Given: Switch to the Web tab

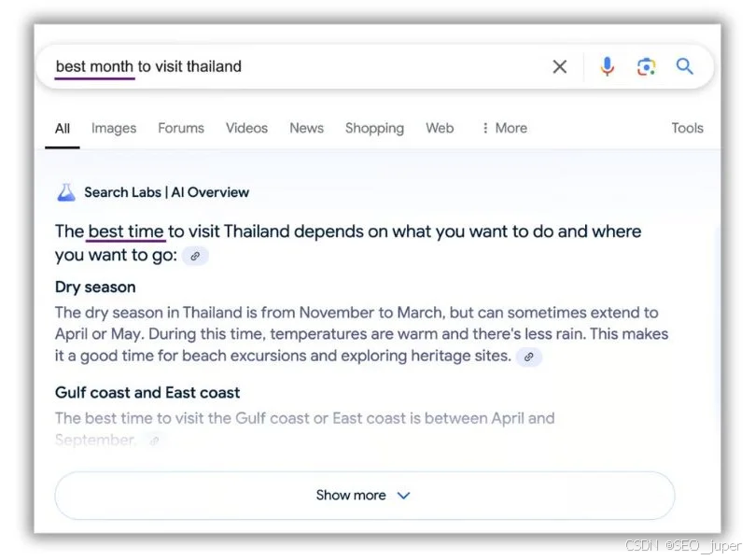Looking at the screenshot, I should coord(440,128).
